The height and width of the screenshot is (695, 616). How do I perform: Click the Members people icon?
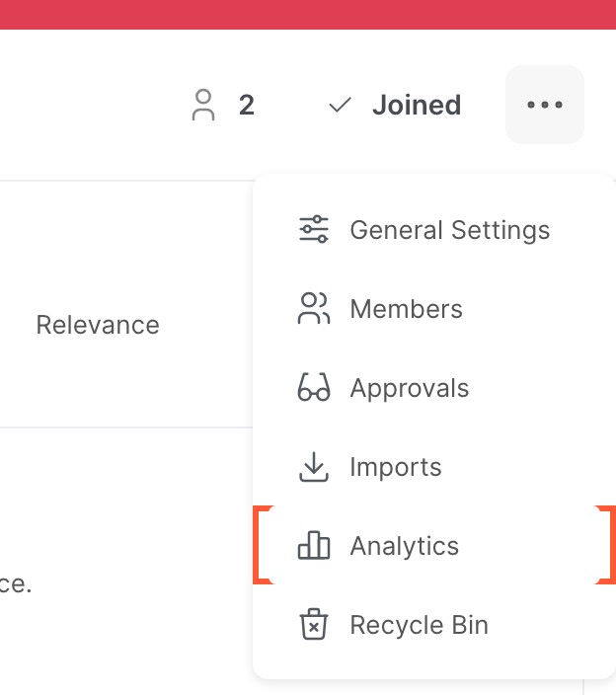(x=314, y=308)
